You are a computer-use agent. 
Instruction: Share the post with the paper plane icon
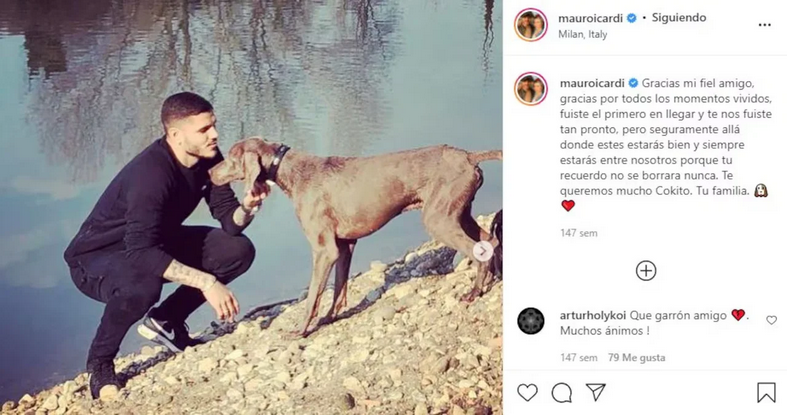(x=595, y=392)
